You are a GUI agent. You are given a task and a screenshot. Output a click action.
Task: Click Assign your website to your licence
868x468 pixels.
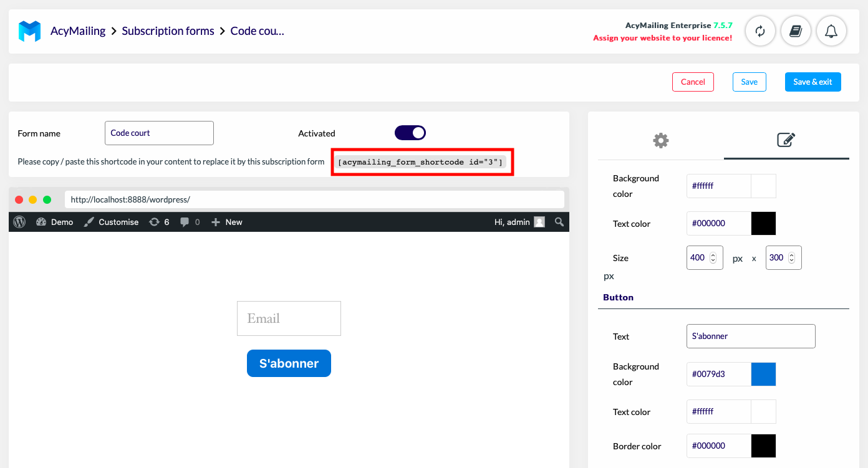coord(662,38)
